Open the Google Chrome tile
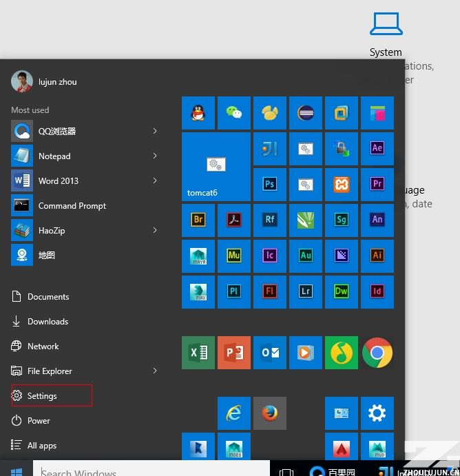Image resolution: width=460 pixels, height=476 pixels. 377,353
